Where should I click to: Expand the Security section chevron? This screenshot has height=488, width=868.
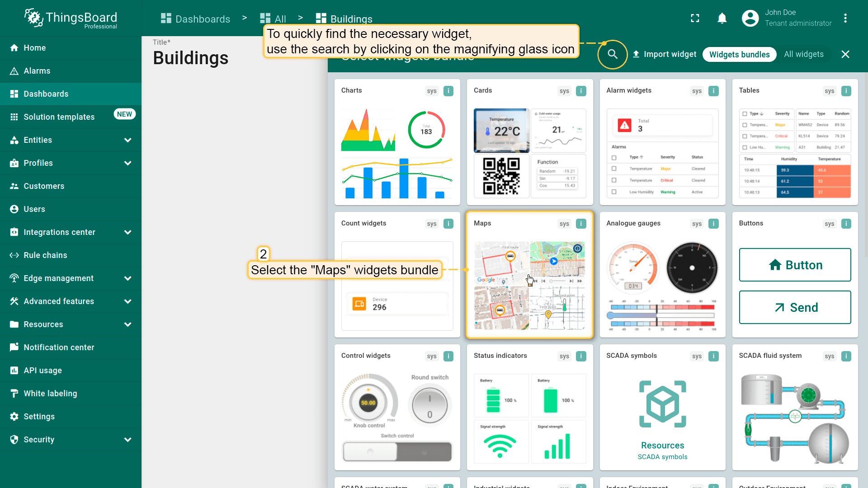pyautogui.click(x=128, y=440)
